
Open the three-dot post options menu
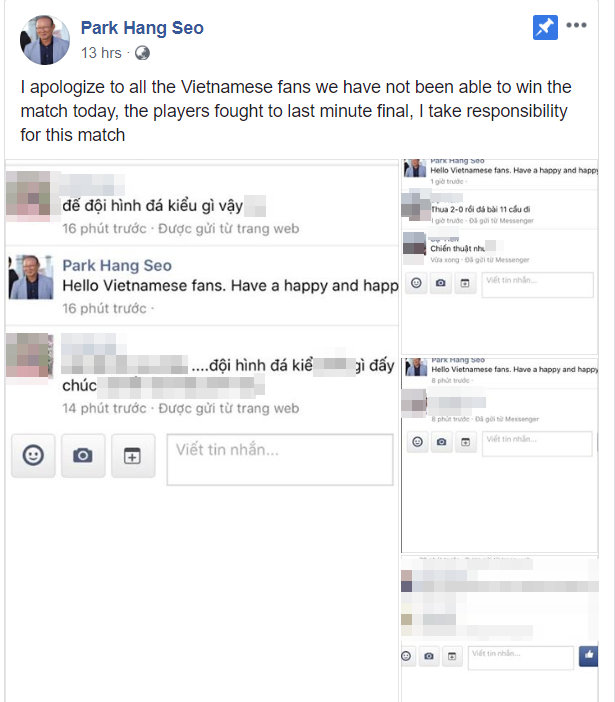point(576,25)
